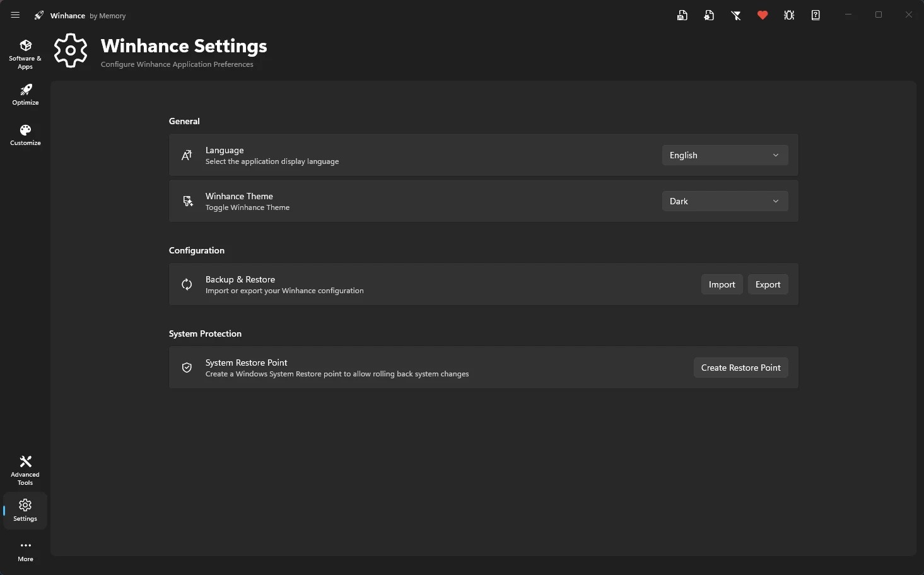The height and width of the screenshot is (575, 924).
Task: Open the Language dropdown showing English
Action: [725, 155]
